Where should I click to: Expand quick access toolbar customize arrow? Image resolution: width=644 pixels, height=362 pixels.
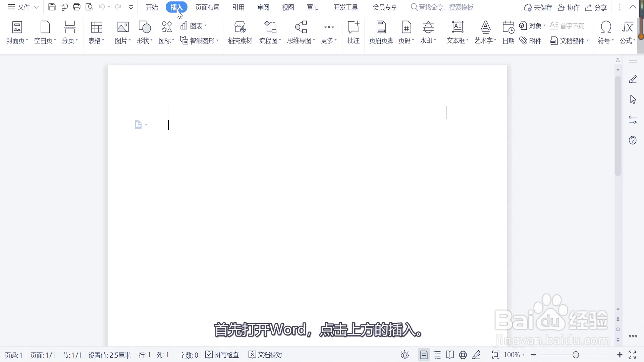[x=131, y=7]
